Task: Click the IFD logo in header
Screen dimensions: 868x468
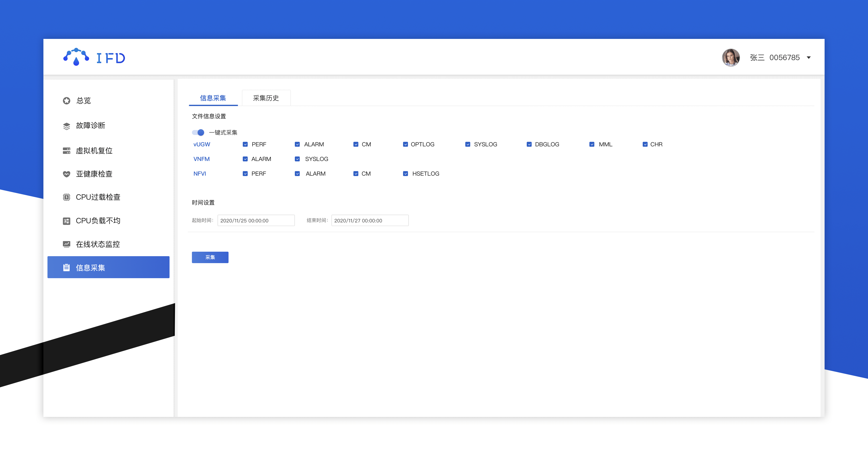Action: [94, 57]
